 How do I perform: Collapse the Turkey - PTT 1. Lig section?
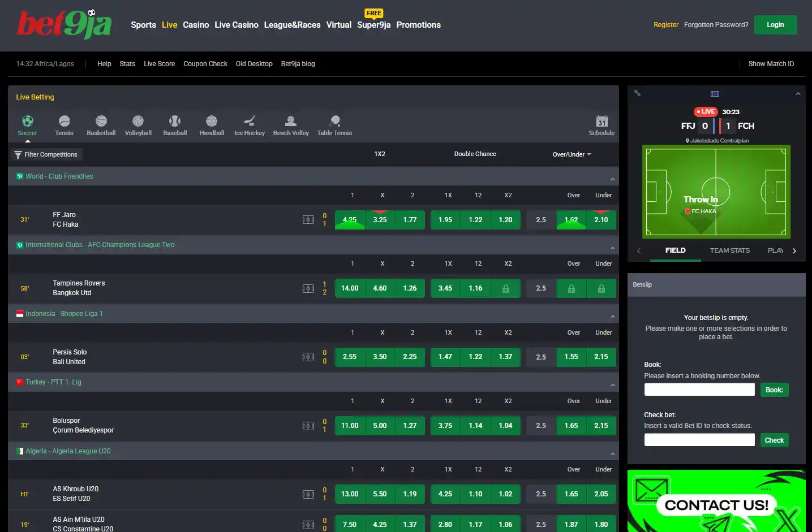(612, 386)
